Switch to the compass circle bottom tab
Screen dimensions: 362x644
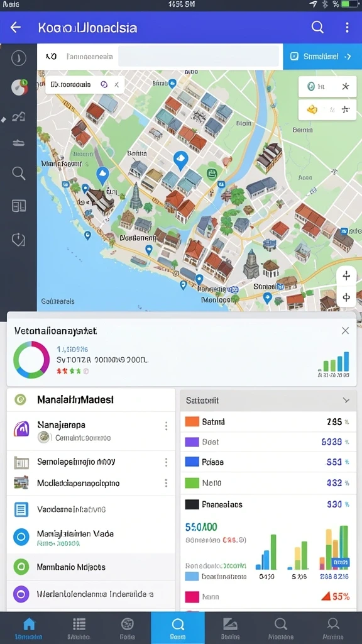127,628
